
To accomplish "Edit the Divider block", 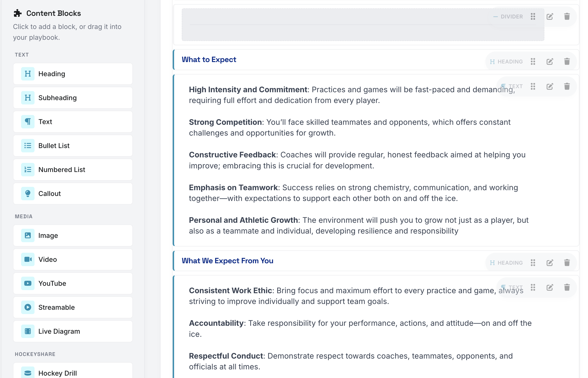I will point(549,17).
